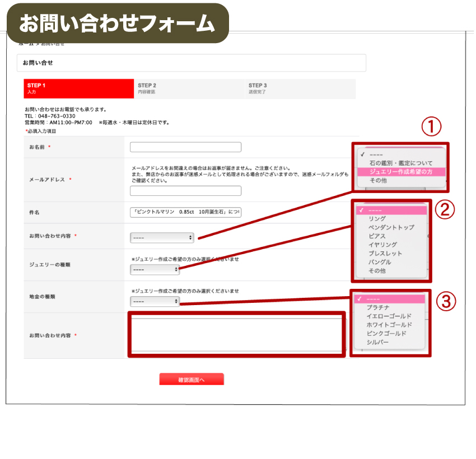
Task: Click the 確認画面へ confirm button
Action: pos(192,379)
